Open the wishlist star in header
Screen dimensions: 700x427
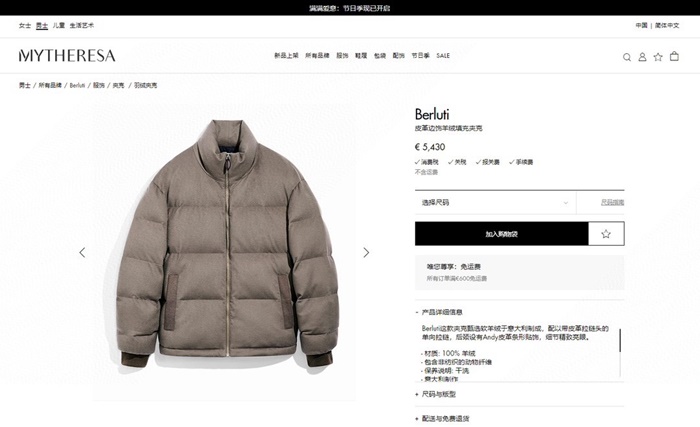[x=658, y=57]
